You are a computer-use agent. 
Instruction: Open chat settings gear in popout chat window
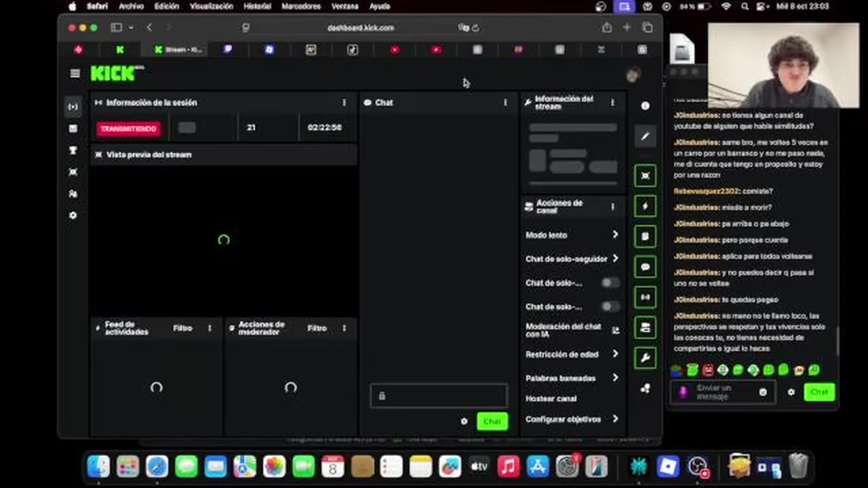click(791, 392)
